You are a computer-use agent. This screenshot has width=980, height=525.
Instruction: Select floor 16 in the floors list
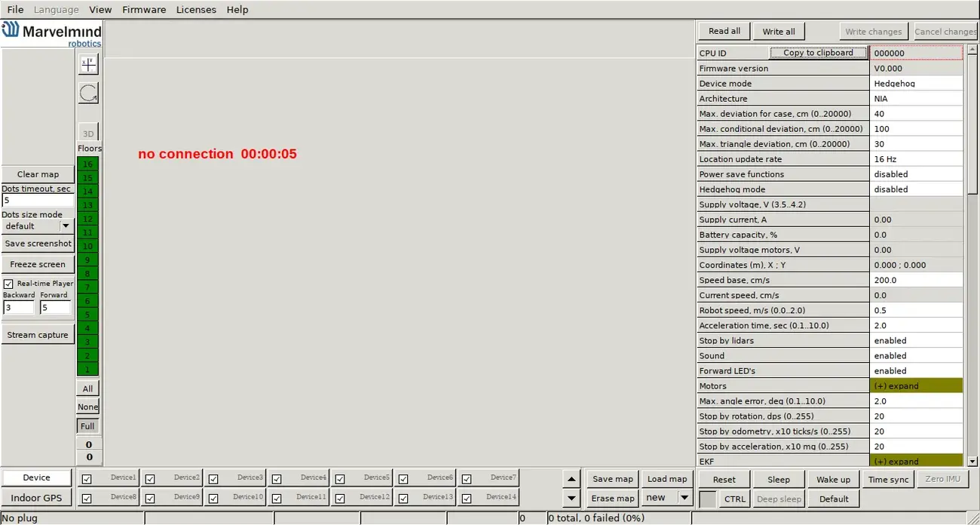point(88,164)
